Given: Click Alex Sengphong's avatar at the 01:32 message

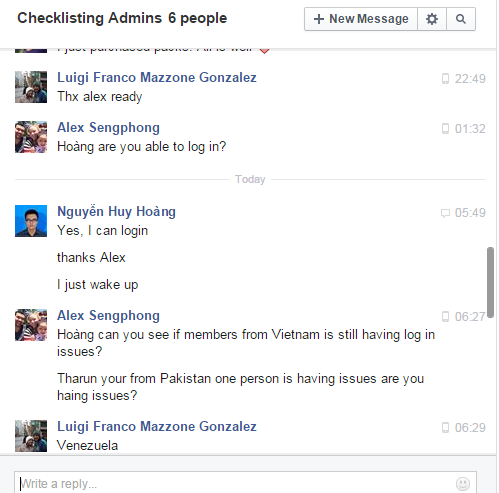Looking at the screenshot, I should click(x=31, y=137).
